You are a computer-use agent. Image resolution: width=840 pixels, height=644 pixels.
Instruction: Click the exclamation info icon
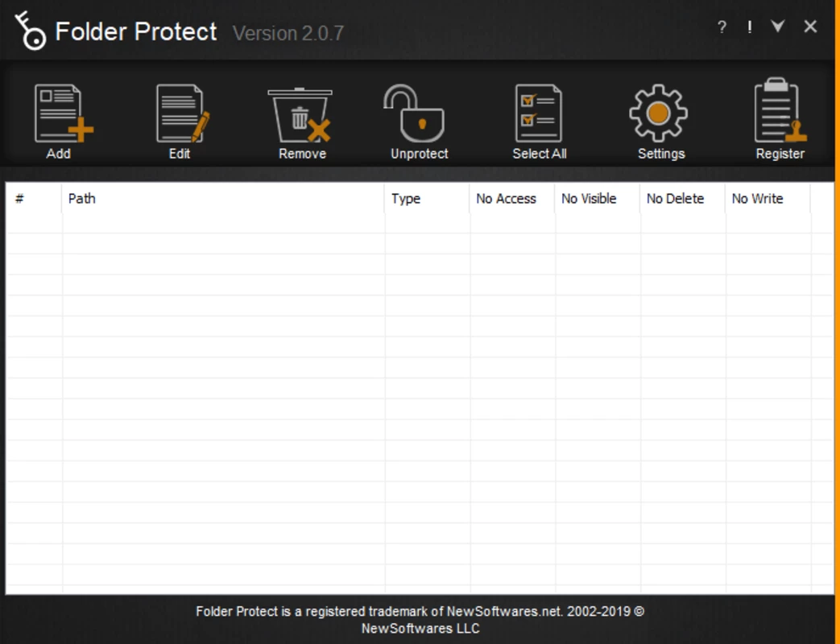[x=750, y=27]
